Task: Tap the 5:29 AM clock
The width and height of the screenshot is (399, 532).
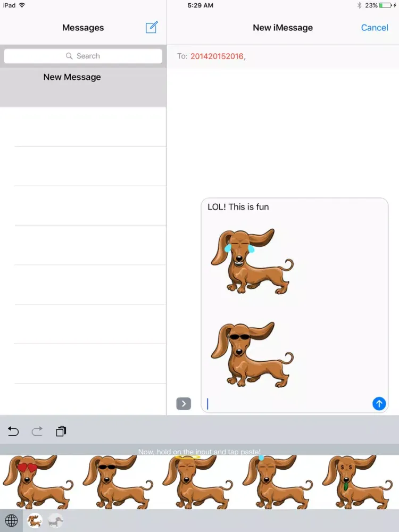Action: [200, 5]
